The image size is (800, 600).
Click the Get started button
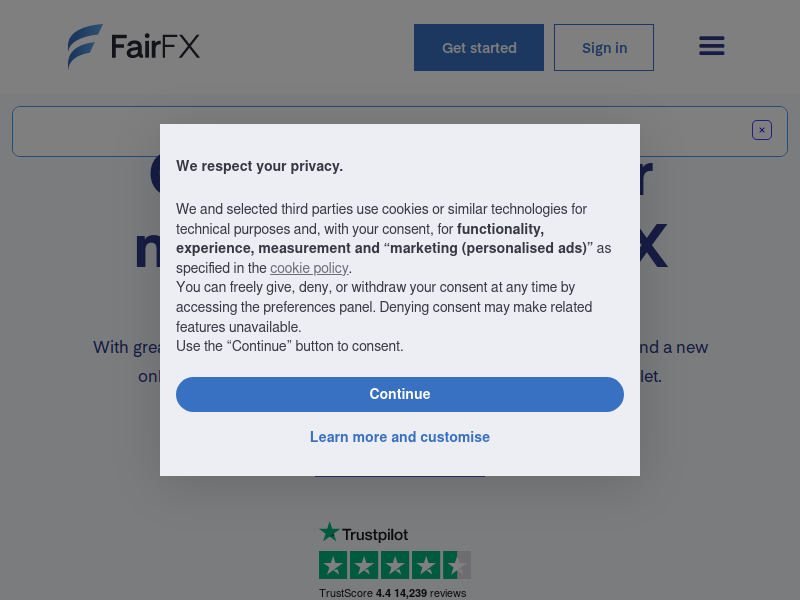pyautogui.click(x=479, y=47)
